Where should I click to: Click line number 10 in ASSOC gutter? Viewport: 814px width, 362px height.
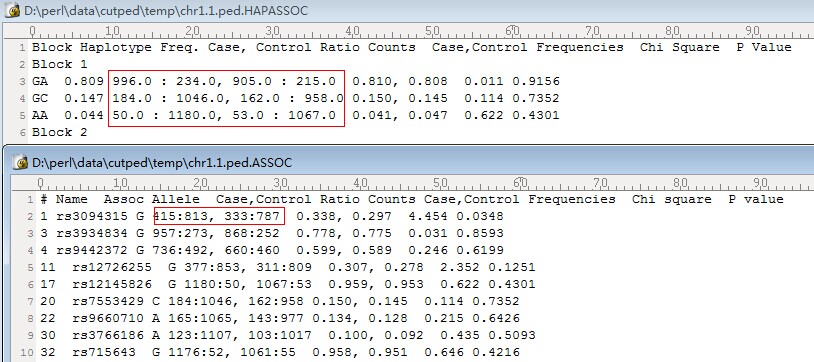point(27,353)
